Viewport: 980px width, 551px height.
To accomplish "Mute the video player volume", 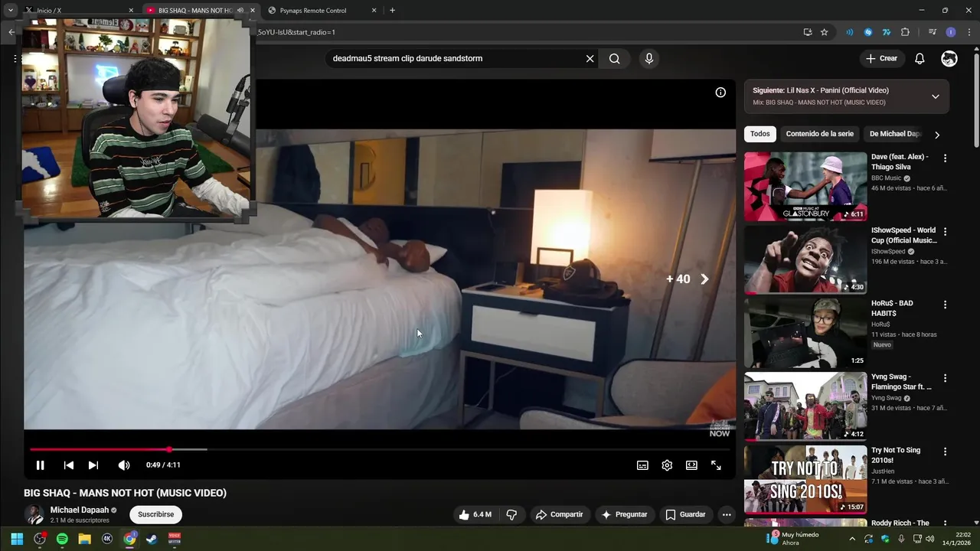I will [124, 465].
